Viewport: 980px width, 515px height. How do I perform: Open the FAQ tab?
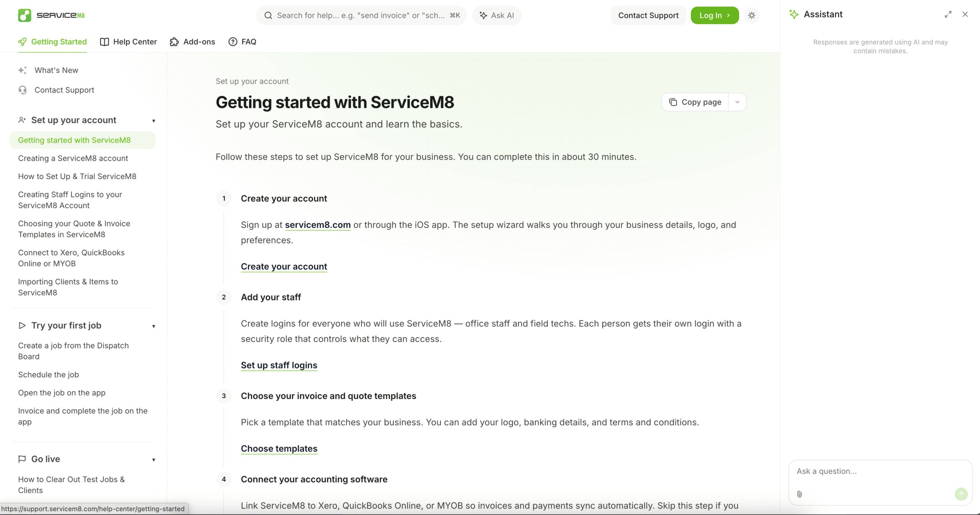(x=242, y=42)
